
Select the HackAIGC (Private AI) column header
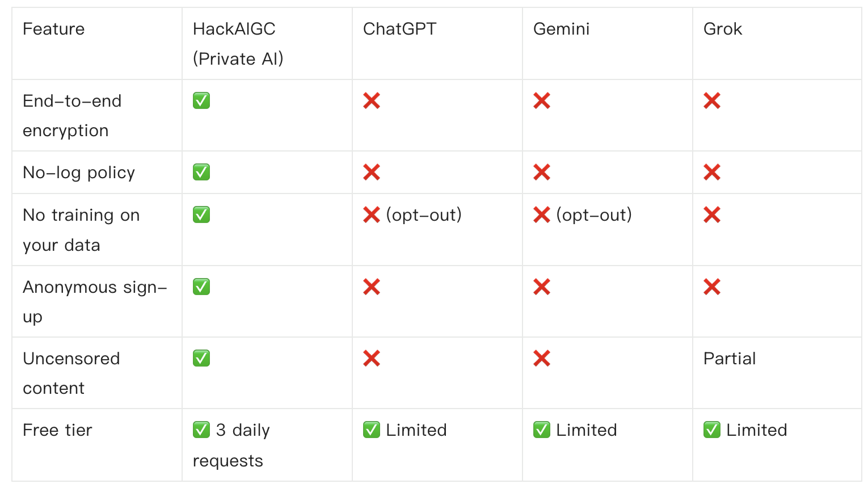[238, 44]
